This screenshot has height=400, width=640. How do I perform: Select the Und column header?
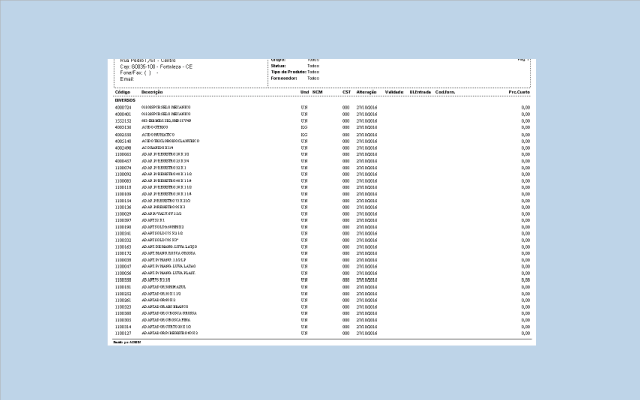[x=304, y=92]
